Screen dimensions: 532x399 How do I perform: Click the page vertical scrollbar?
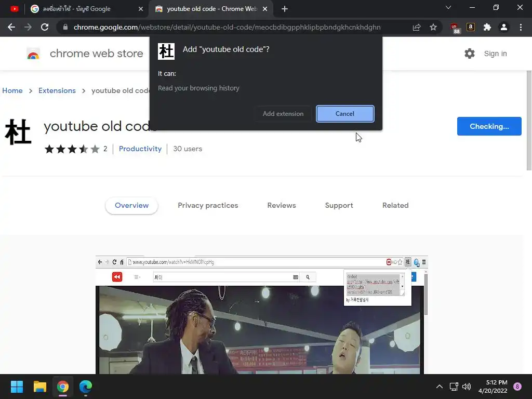tap(529, 121)
